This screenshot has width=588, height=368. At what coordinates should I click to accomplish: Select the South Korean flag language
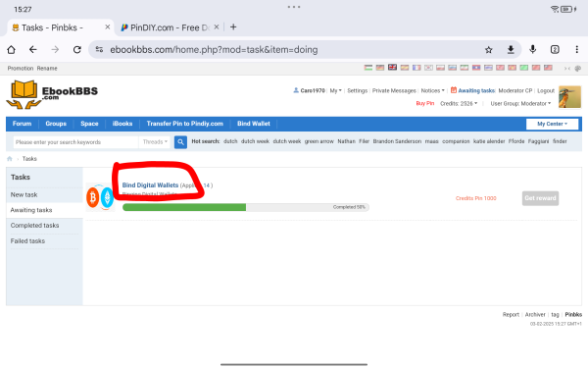click(x=428, y=68)
